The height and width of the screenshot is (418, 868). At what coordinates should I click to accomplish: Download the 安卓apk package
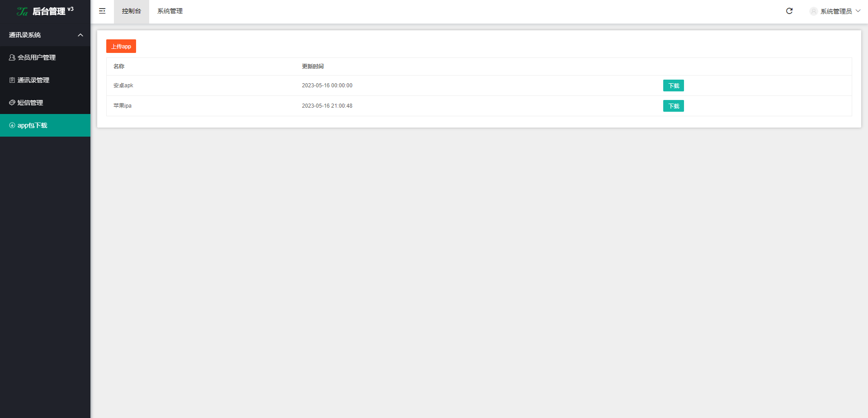(673, 85)
